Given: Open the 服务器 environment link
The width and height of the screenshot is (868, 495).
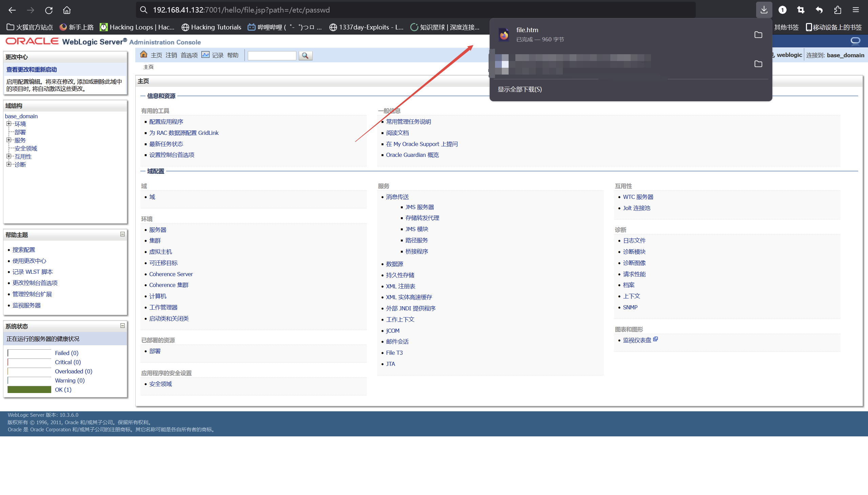Looking at the screenshot, I should pos(158,230).
